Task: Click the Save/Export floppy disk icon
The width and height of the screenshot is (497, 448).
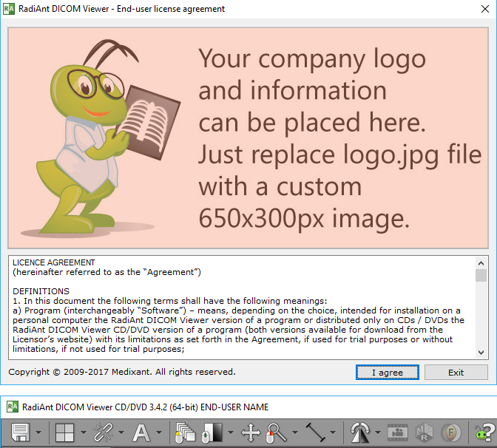Action: click(20, 432)
